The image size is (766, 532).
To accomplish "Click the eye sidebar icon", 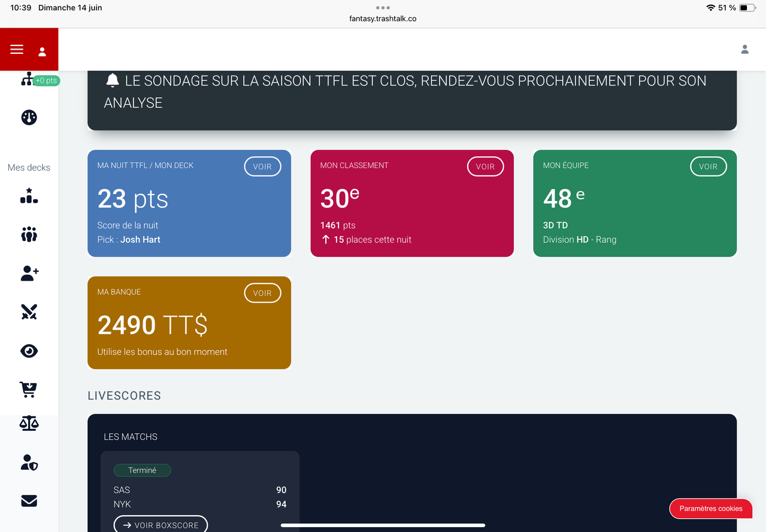I will [x=29, y=351].
